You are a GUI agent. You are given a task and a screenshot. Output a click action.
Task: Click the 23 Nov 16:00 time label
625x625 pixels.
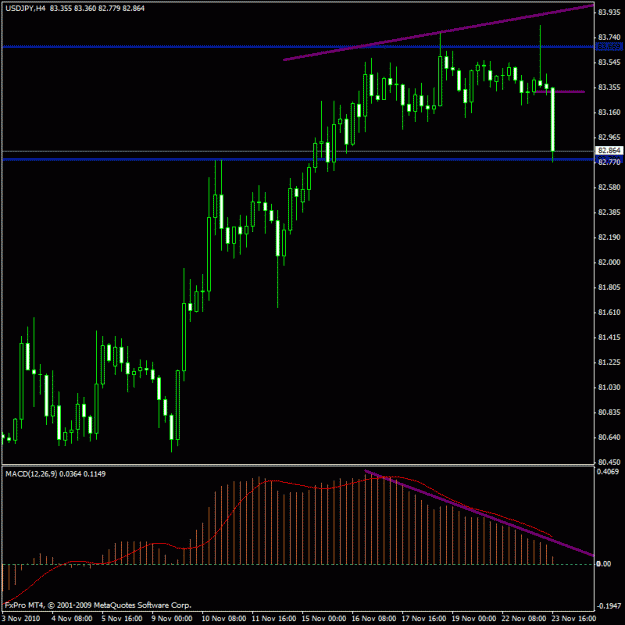[x=574, y=619]
